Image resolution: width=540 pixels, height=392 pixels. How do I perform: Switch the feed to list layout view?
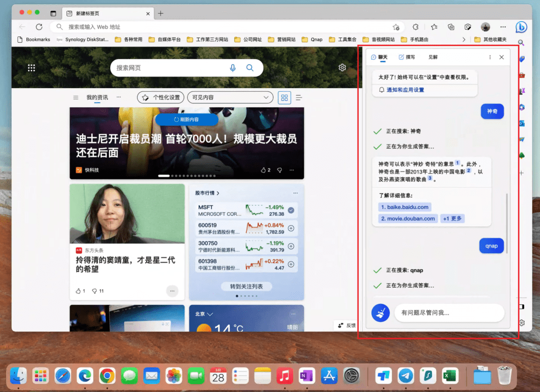pos(299,98)
